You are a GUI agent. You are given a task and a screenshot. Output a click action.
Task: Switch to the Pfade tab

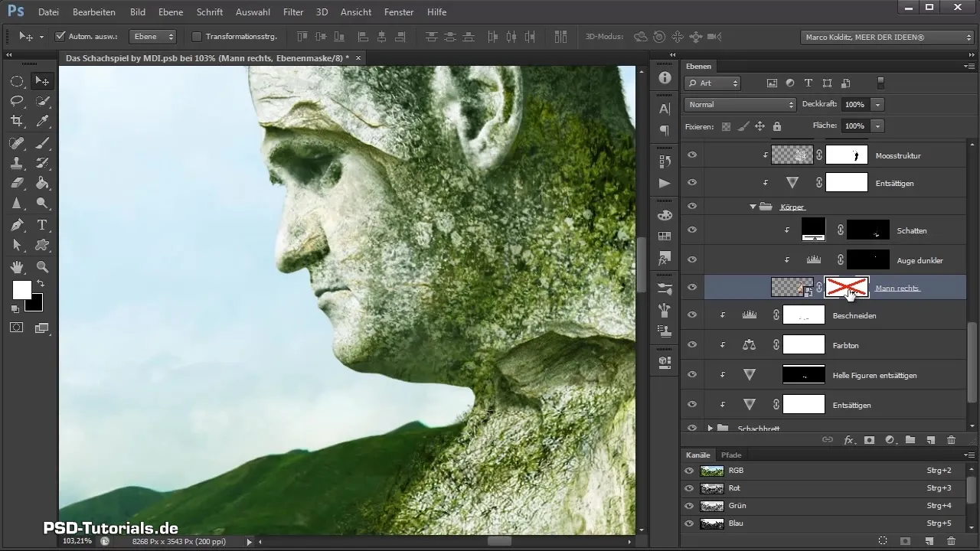point(731,455)
